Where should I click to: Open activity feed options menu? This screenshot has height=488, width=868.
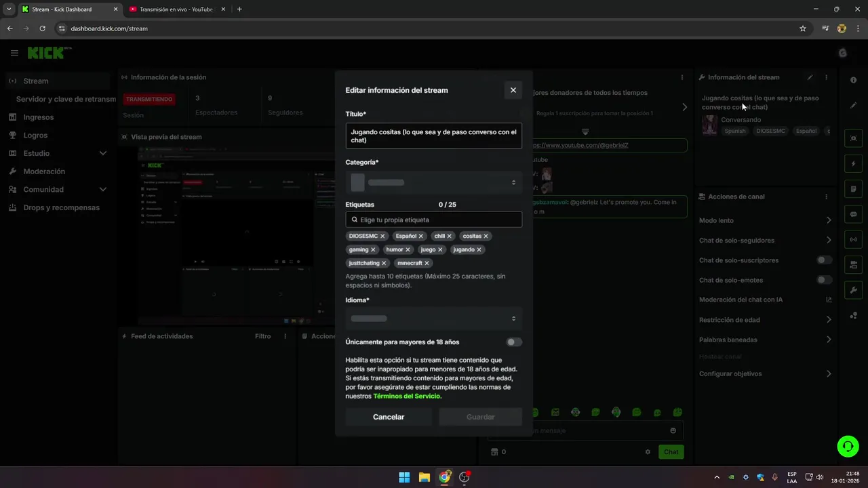coord(287,336)
